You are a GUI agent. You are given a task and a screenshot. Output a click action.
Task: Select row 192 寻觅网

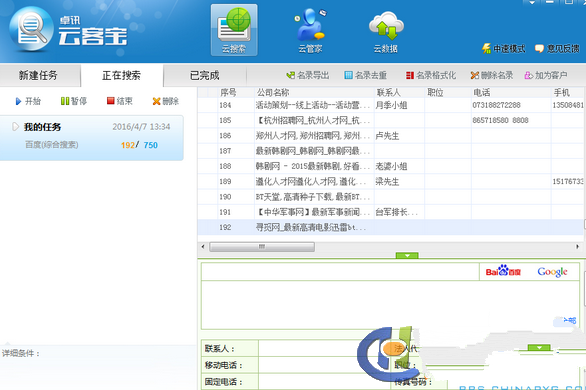391,228
